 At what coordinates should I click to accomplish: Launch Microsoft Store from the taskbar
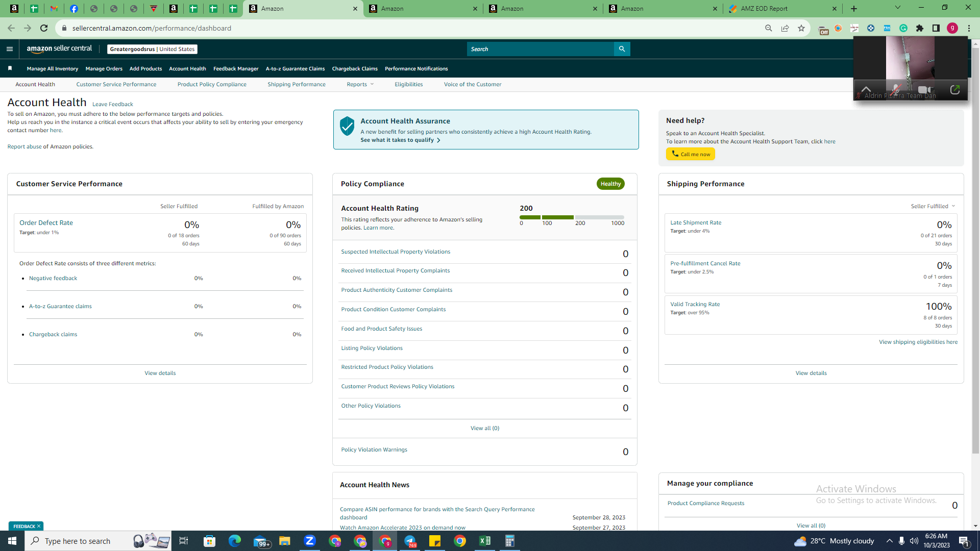[x=209, y=541]
